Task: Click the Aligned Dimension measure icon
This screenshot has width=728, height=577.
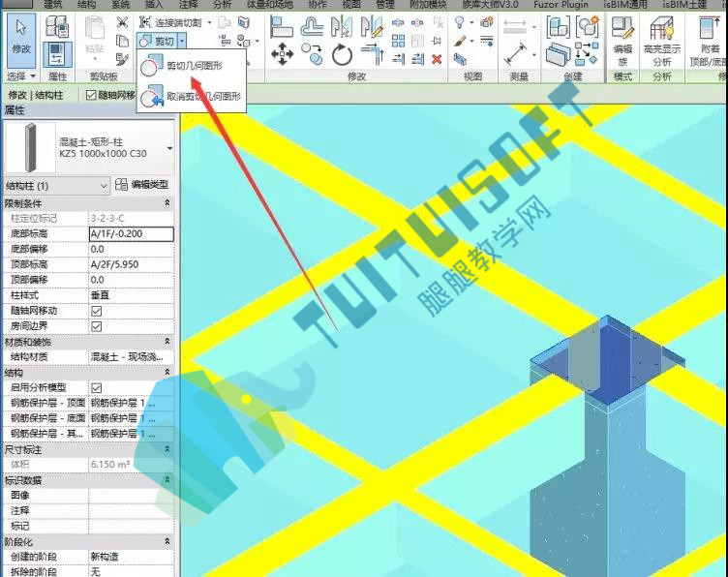Action: click(x=515, y=54)
